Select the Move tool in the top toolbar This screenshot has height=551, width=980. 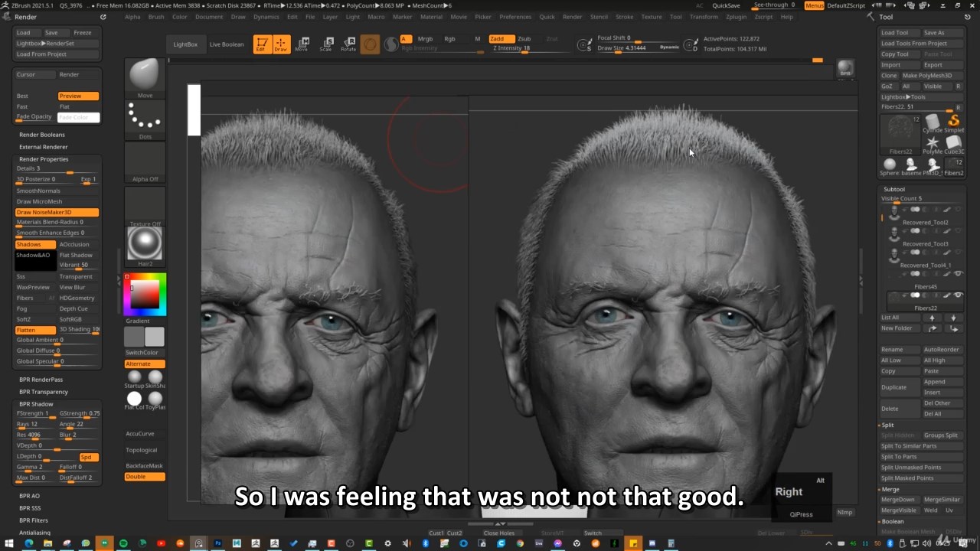(x=303, y=44)
